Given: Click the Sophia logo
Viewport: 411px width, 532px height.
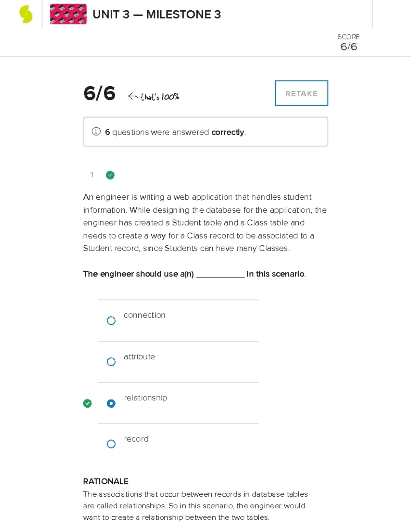Looking at the screenshot, I should [x=25, y=14].
